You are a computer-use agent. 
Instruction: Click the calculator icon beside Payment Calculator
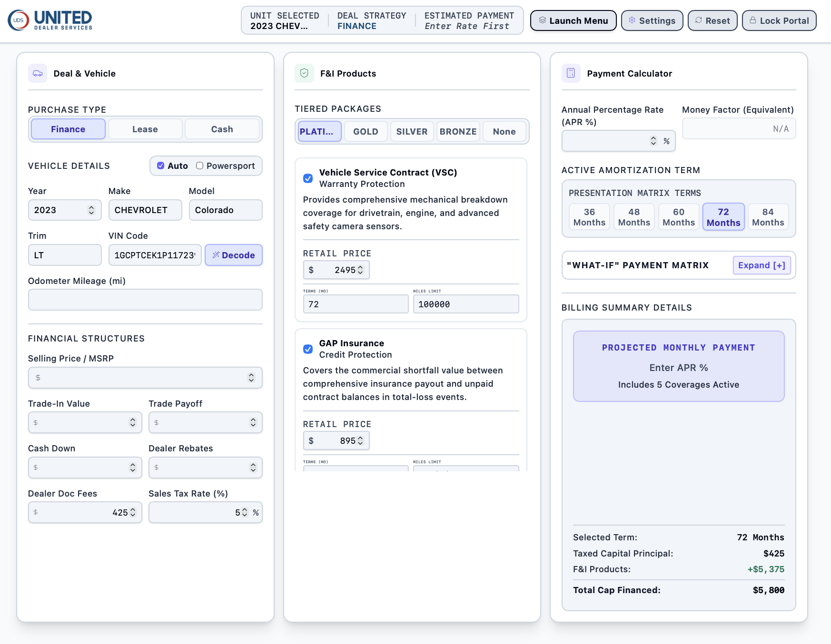click(571, 73)
